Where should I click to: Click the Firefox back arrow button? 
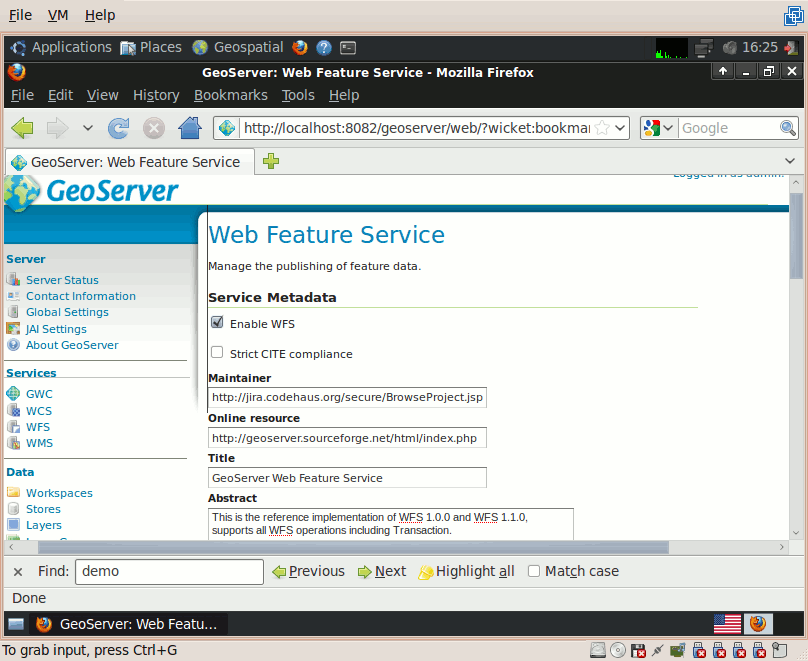[22, 128]
